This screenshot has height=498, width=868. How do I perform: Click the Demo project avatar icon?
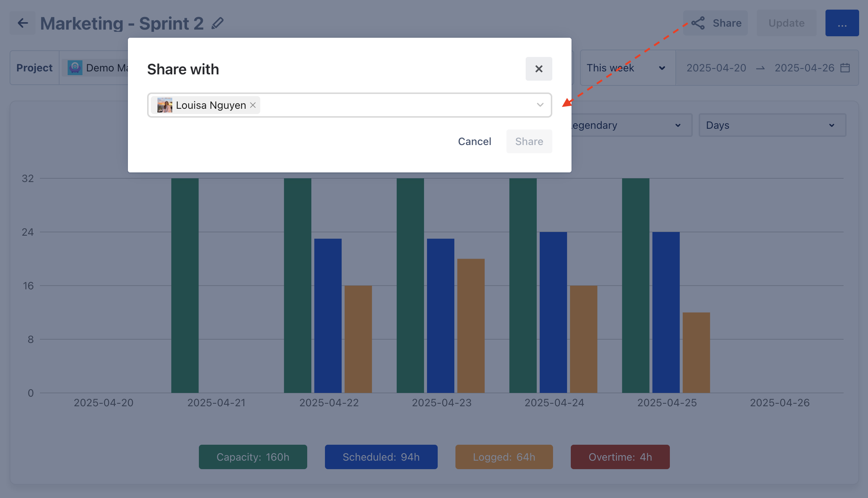click(x=75, y=68)
